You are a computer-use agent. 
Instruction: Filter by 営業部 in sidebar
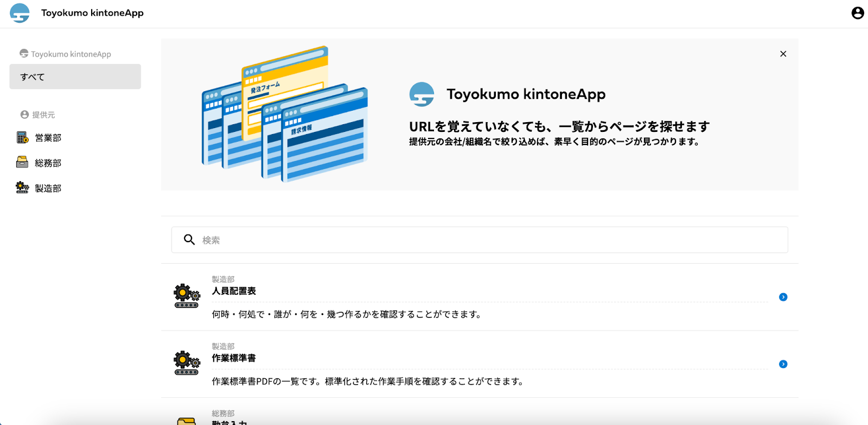(x=48, y=138)
